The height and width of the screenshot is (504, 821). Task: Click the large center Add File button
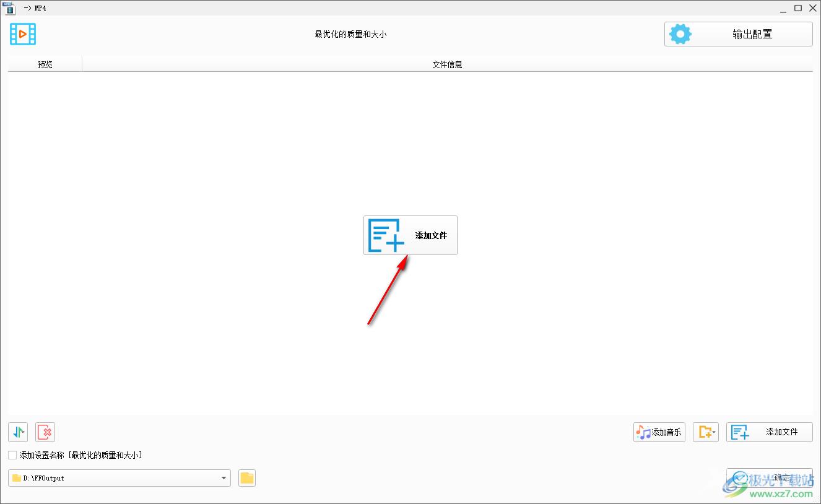click(410, 235)
